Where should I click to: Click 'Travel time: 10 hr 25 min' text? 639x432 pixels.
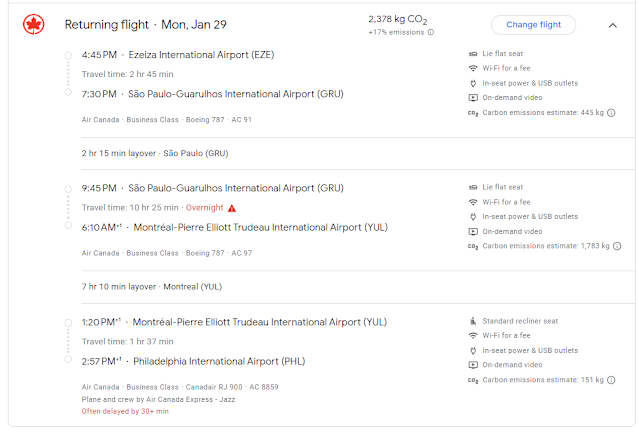click(130, 208)
